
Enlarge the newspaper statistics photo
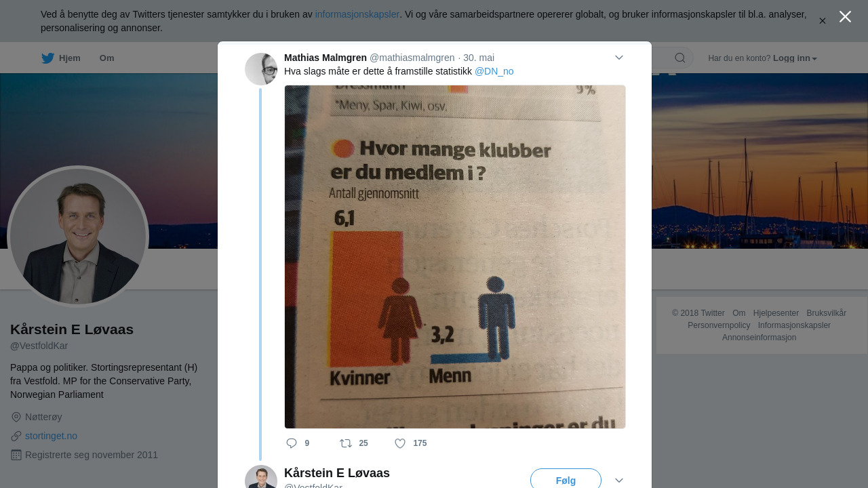(455, 257)
